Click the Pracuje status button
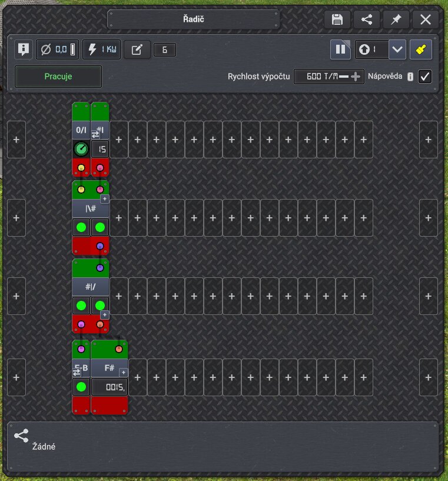The width and height of the screenshot is (448, 481). click(x=58, y=77)
